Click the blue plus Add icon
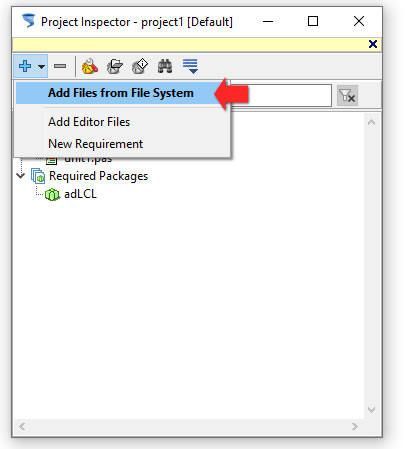 [x=25, y=66]
